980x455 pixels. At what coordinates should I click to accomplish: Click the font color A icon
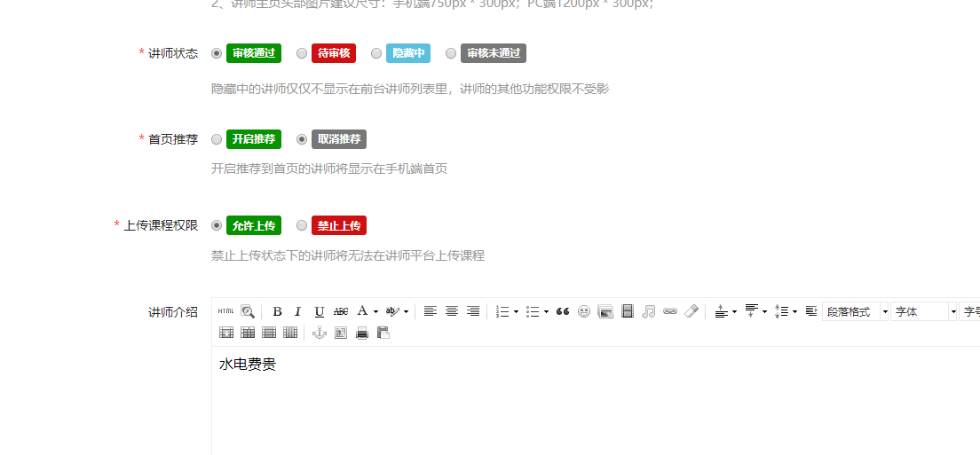pyautogui.click(x=362, y=310)
